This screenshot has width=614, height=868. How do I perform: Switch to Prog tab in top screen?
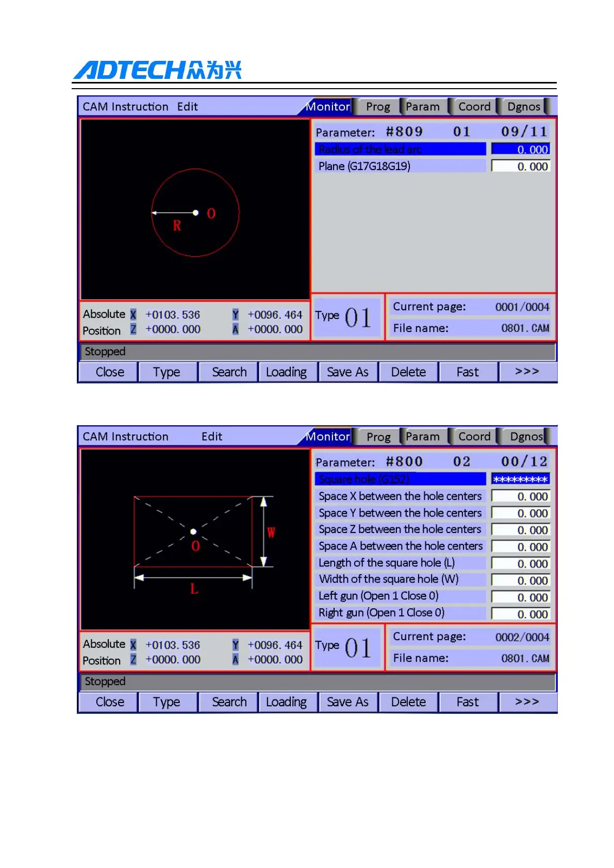click(378, 107)
